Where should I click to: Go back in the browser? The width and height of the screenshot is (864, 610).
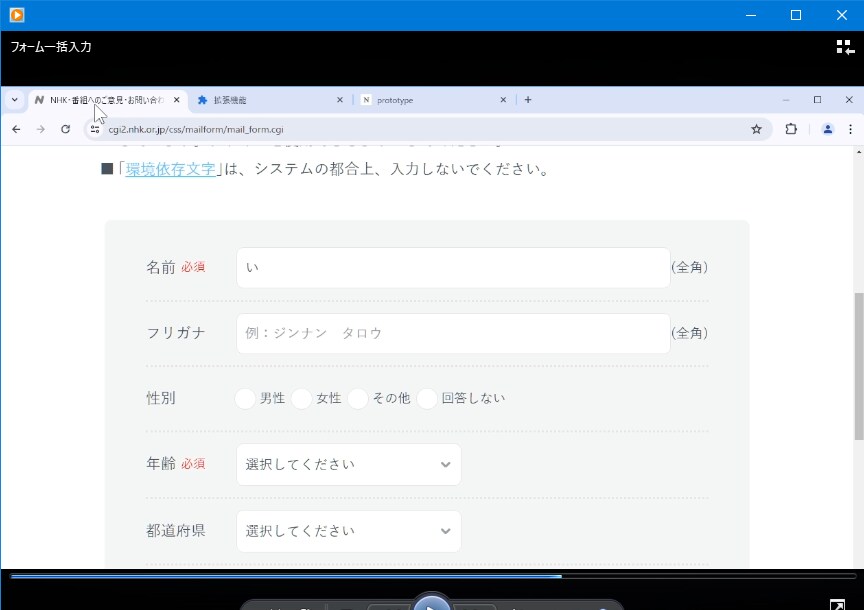(x=17, y=129)
